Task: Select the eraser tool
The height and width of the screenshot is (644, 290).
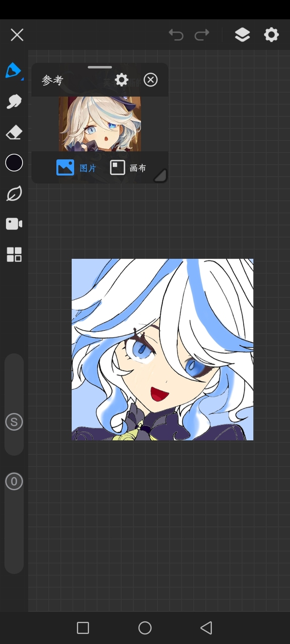Action: click(14, 133)
